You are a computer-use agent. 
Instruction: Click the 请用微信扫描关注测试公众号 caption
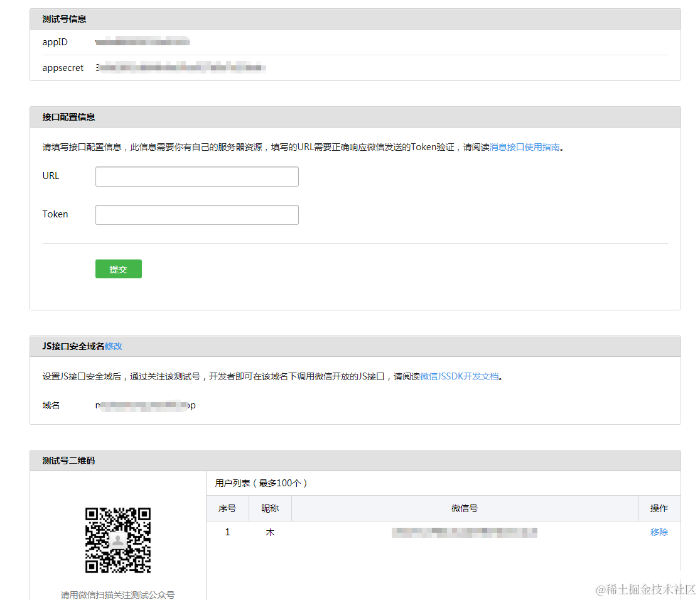[x=118, y=594]
